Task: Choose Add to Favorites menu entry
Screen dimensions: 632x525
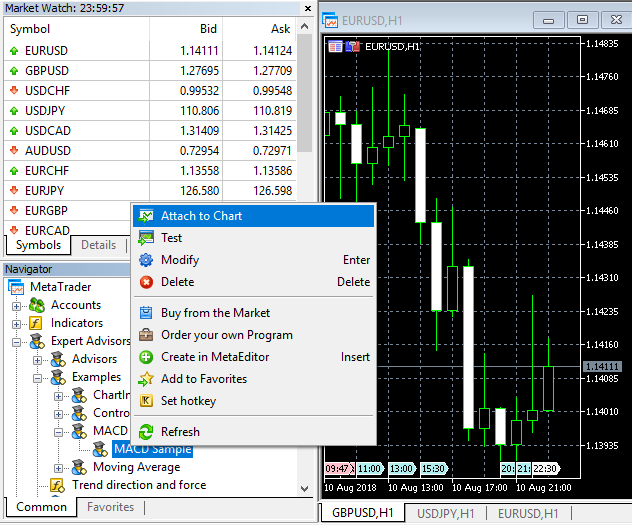Action: click(254, 379)
